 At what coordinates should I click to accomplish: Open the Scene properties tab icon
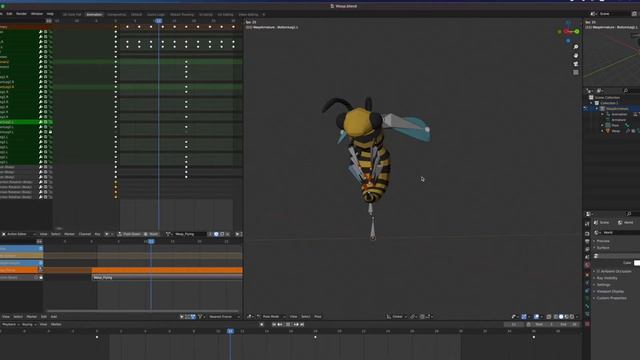(587, 257)
